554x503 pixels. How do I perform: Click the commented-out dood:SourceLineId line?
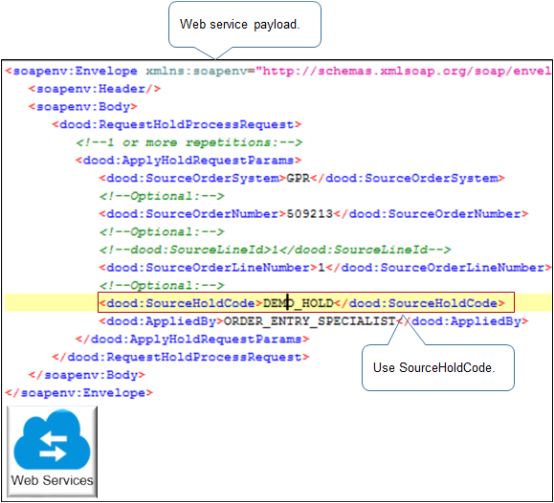coord(275,250)
